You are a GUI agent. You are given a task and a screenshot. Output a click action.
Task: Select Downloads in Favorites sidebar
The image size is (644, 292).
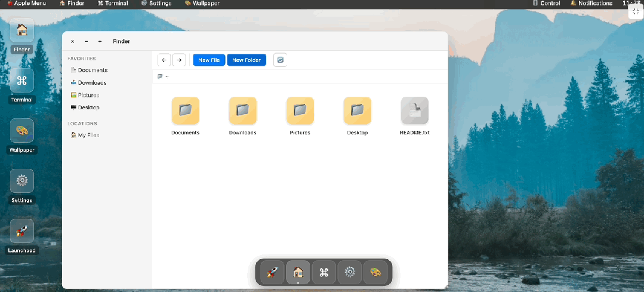coord(91,82)
